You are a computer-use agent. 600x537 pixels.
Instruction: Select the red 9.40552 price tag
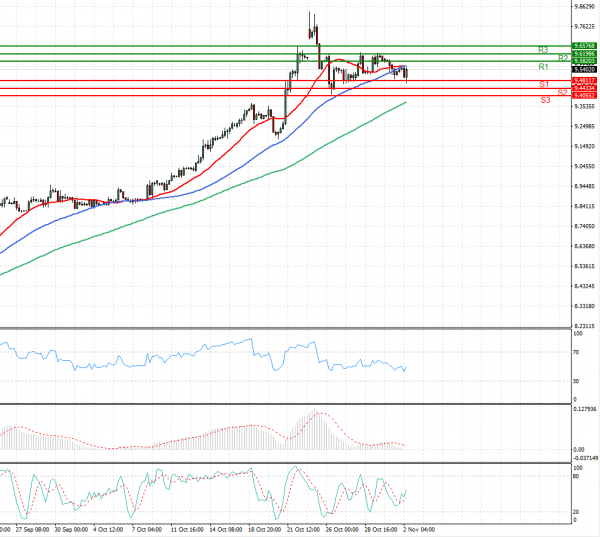[x=584, y=96]
